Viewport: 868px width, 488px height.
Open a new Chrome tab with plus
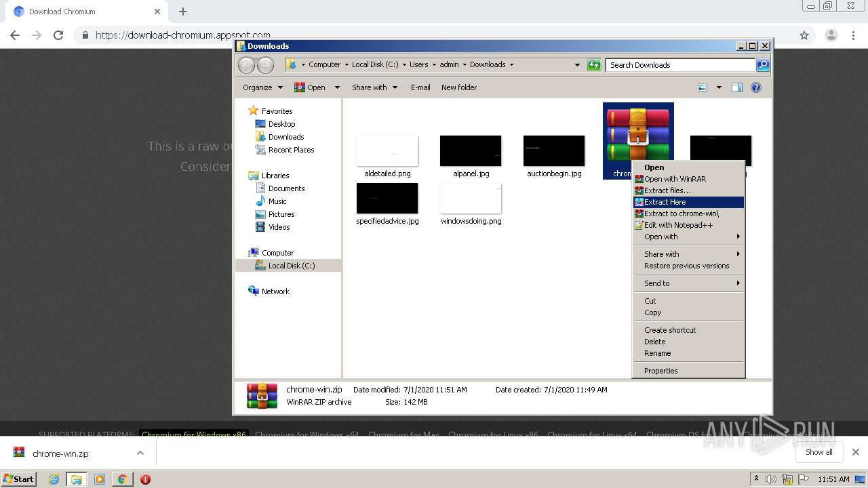pos(183,12)
